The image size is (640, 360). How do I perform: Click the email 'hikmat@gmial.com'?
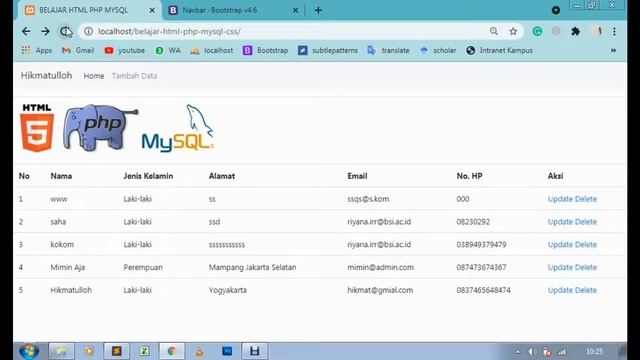tap(380, 290)
